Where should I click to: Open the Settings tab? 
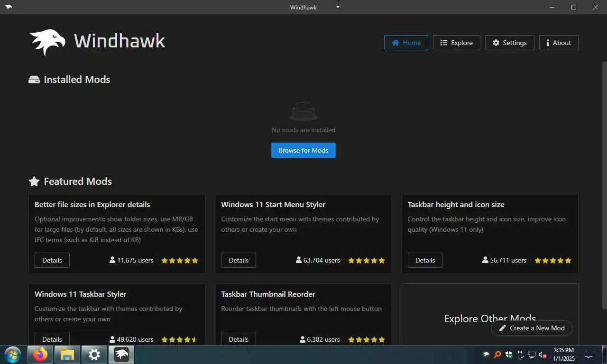pos(509,43)
